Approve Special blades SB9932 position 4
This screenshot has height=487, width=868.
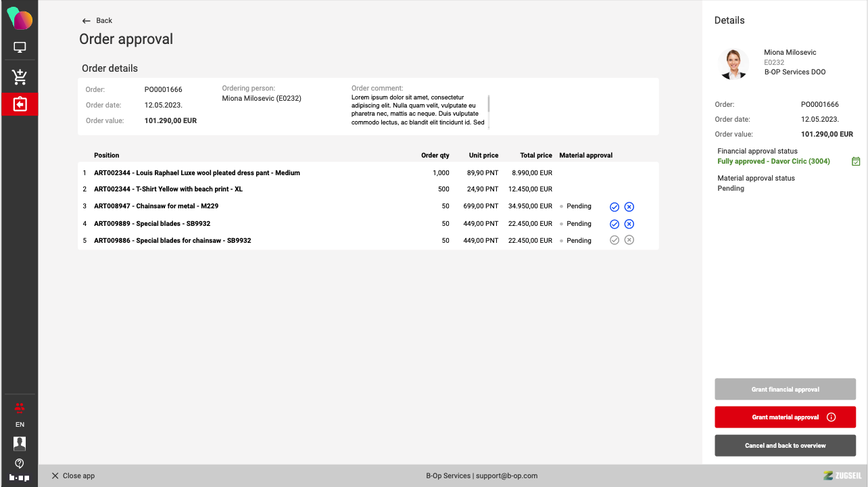[x=614, y=224]
